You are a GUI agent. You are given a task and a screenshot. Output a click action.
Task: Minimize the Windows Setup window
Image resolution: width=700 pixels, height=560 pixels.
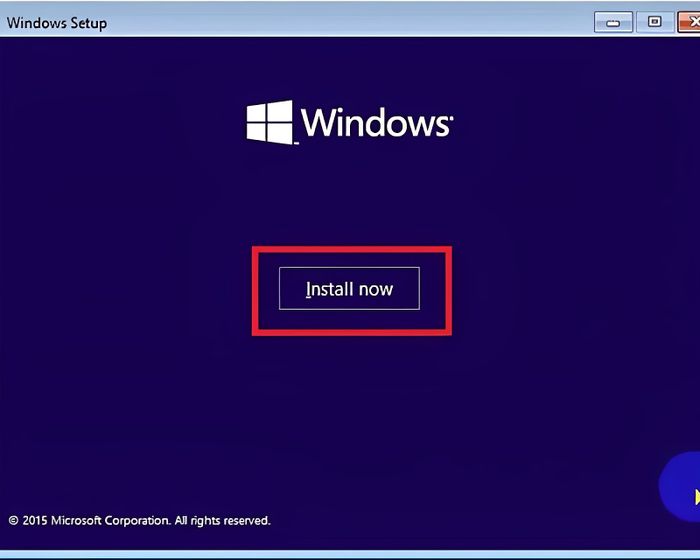pos(613,22)
